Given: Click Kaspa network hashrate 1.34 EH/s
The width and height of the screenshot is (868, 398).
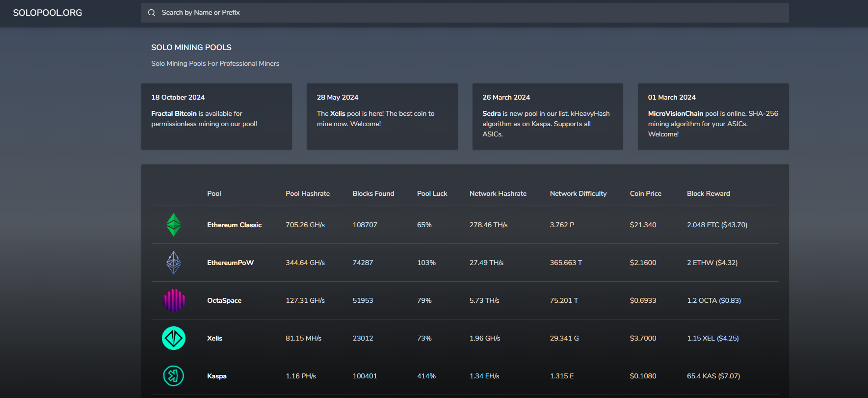Looking at the screenshot, I should point(484,376).
